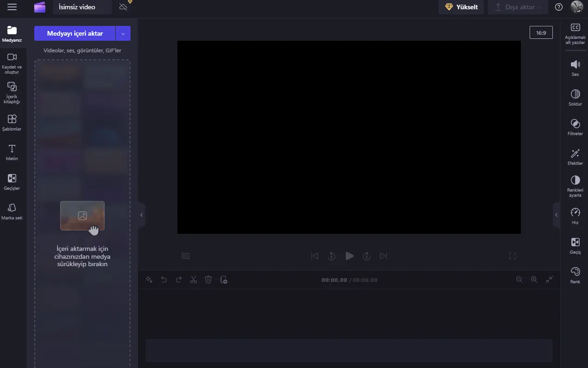Collapse the left media panel
The height and width of the screenshot is (368, 588).
click(x=142, y=215)
